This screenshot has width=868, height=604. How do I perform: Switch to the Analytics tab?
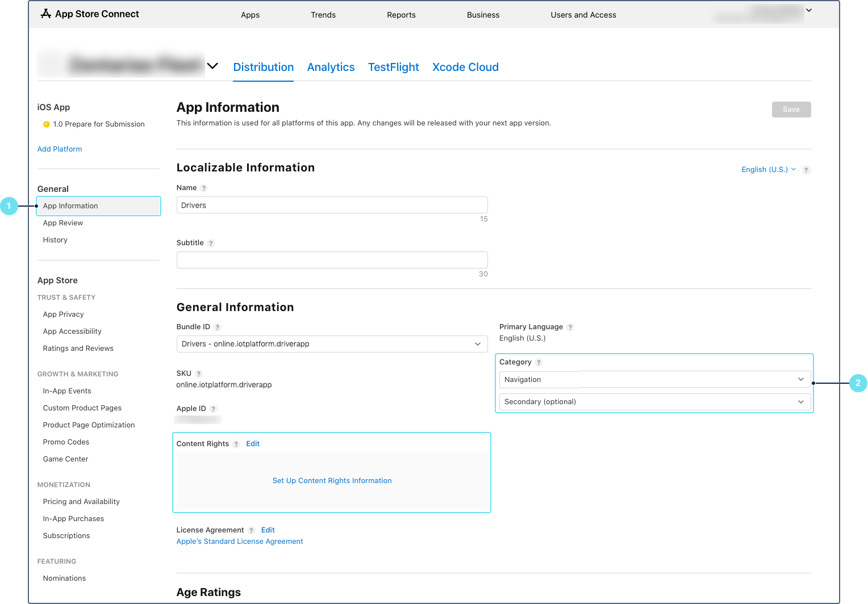tap(331, 67)
